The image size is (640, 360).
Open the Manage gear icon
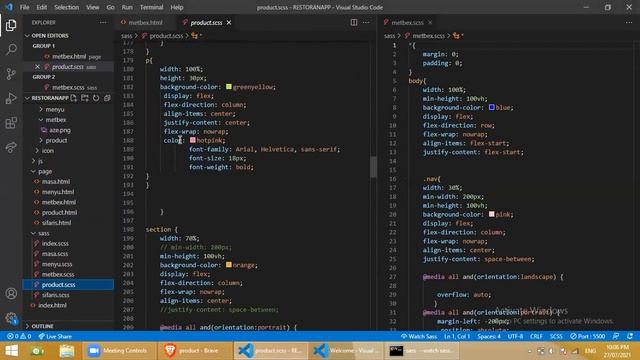11,318
